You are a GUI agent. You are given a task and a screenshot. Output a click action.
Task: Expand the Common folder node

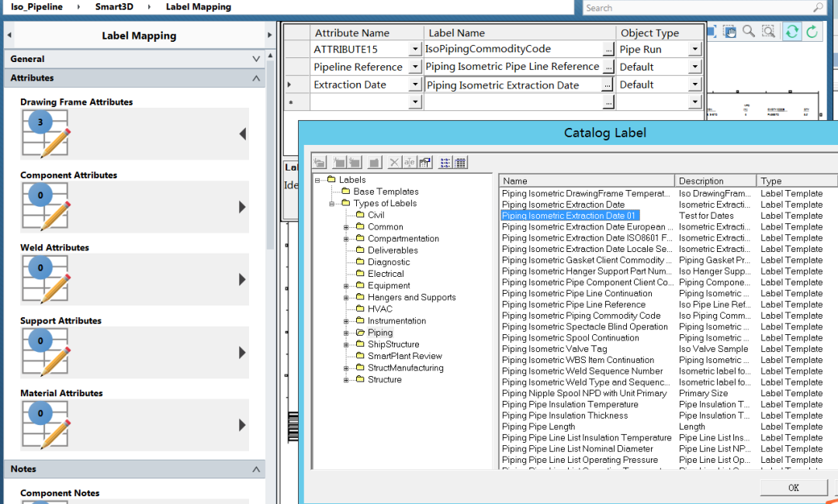346,227
